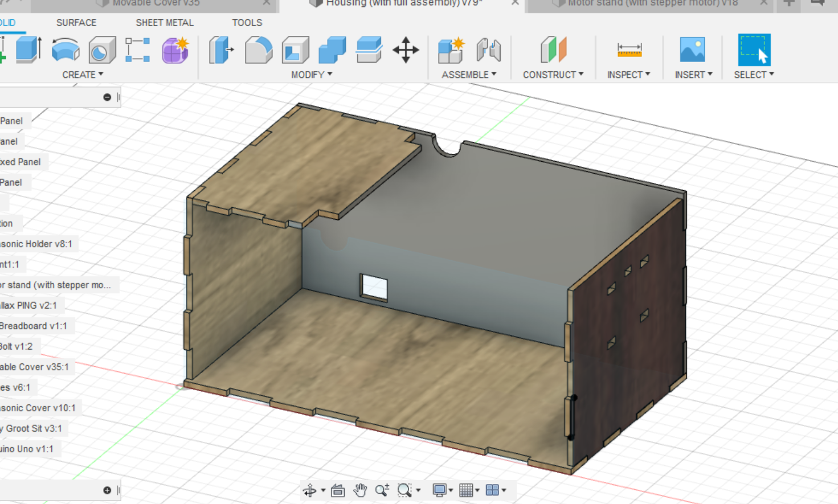This screenshot has height=504, width=838.
Task: Select the Shell tool icon
Action: (x=295, y=50)
